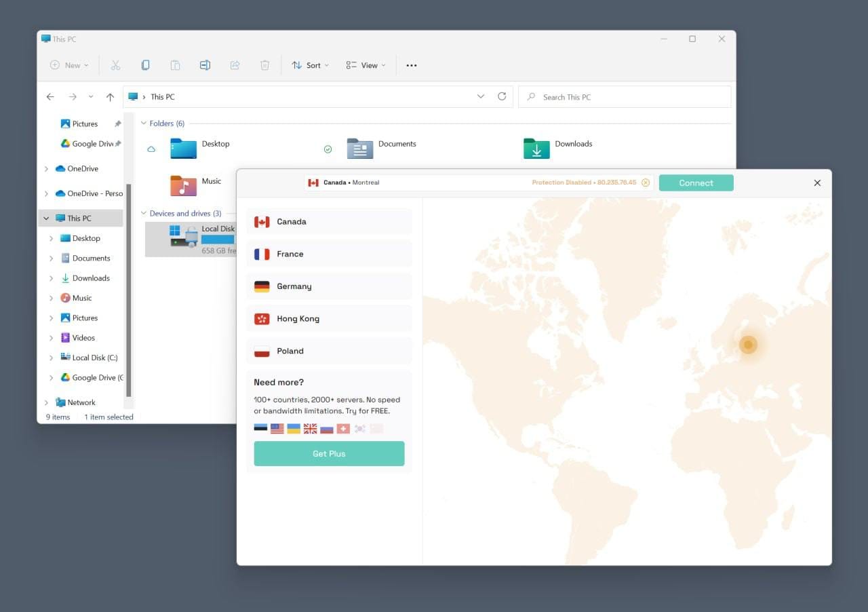
Task: Open the Documents folder icon
Action: tap(360, 148)
